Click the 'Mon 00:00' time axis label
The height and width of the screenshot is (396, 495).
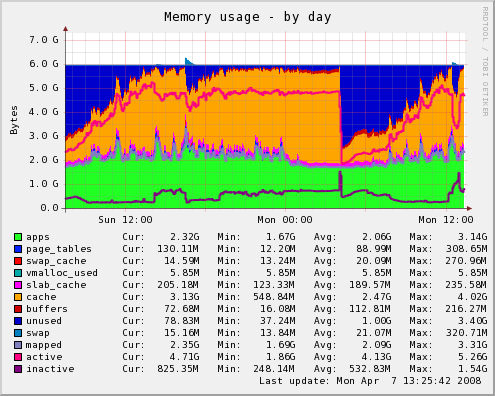point(285,220)
